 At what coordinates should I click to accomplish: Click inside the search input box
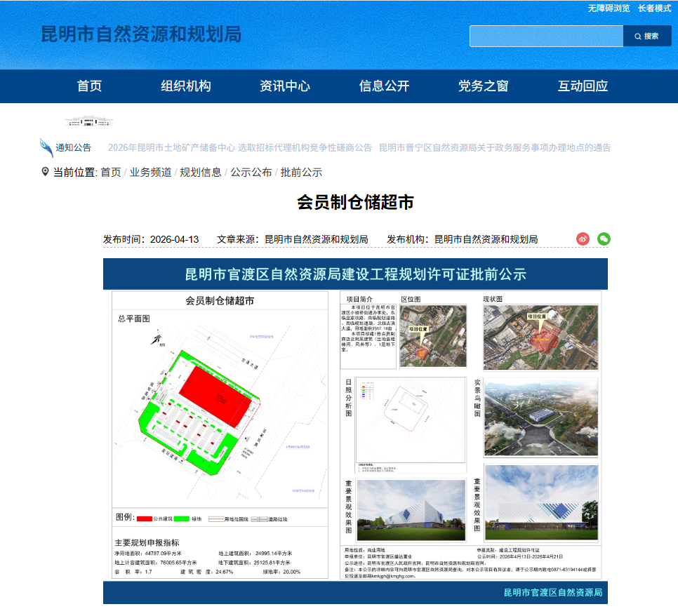(x=546, y=36)
